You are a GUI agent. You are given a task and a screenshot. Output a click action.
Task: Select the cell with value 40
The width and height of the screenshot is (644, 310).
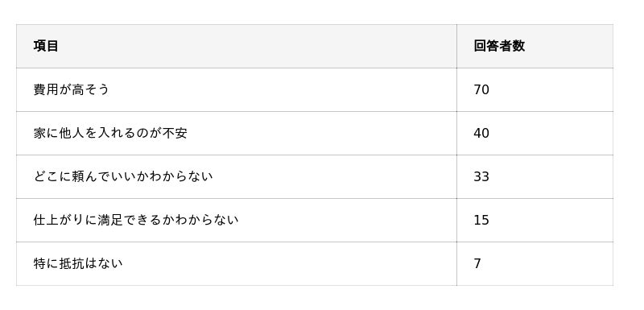(x=535, y=134)
